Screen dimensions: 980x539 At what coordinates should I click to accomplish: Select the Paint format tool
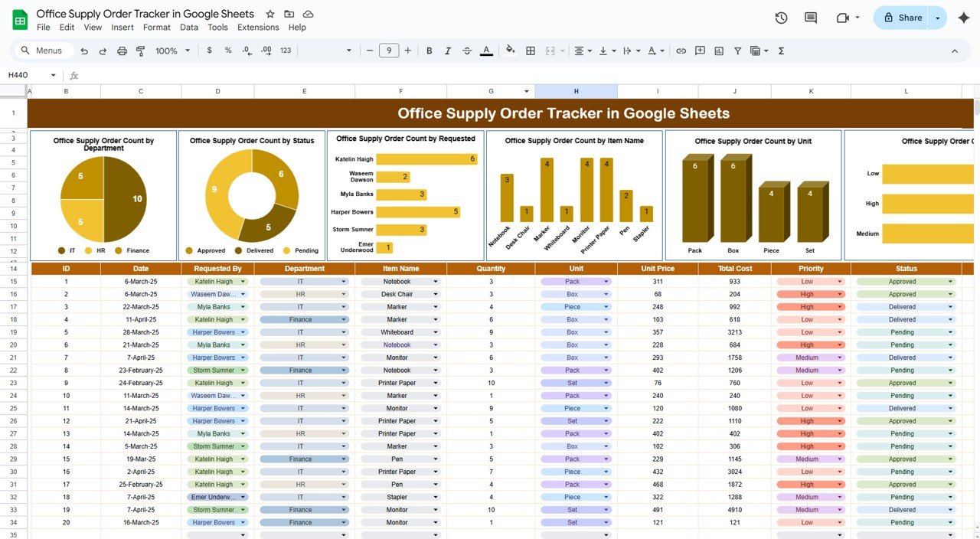(141, 51)
